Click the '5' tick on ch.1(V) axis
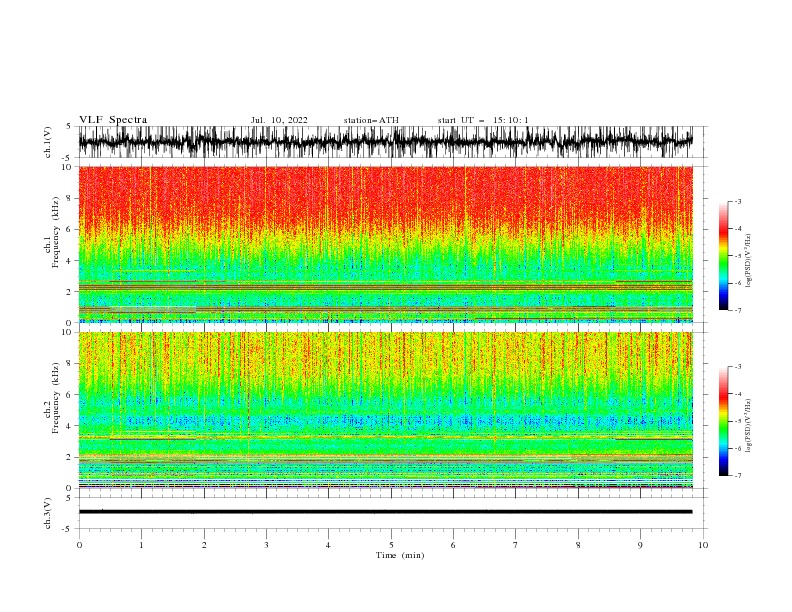Screen dimensions: 792x612 [x=69, y=126]
